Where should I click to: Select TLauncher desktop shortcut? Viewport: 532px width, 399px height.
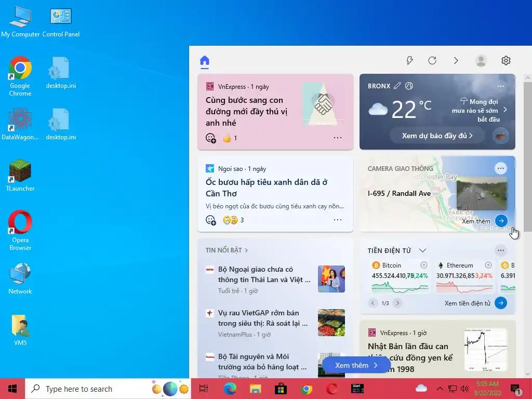point(20,175)
